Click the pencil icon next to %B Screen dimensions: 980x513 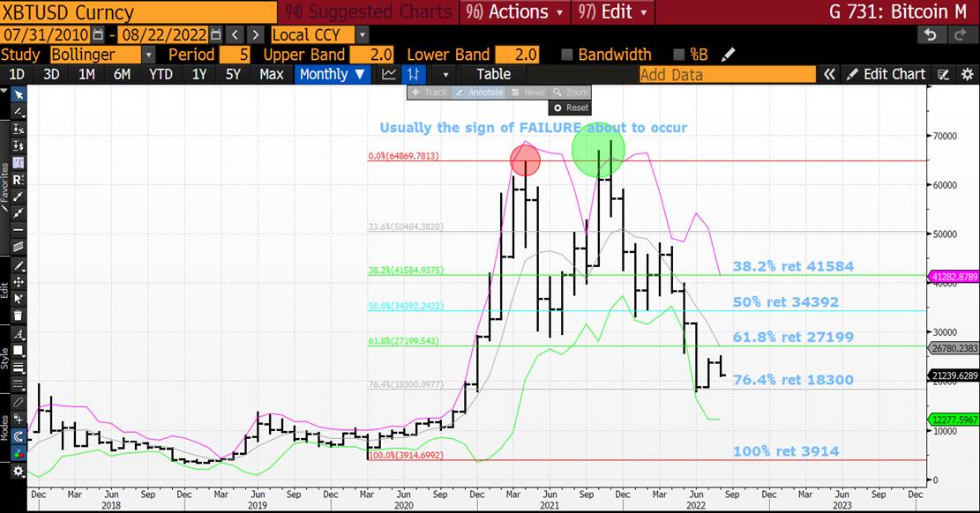728,55
